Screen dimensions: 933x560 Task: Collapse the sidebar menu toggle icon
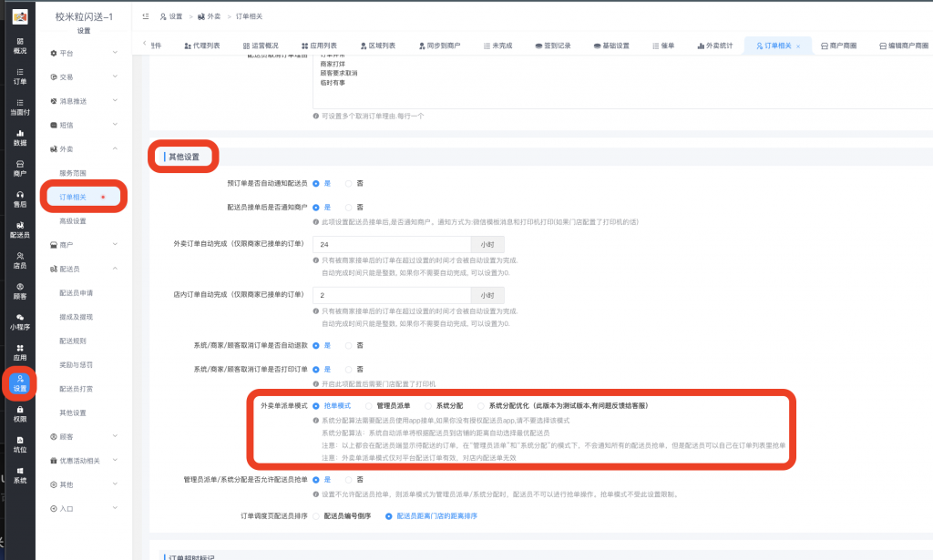click(146, 16)
